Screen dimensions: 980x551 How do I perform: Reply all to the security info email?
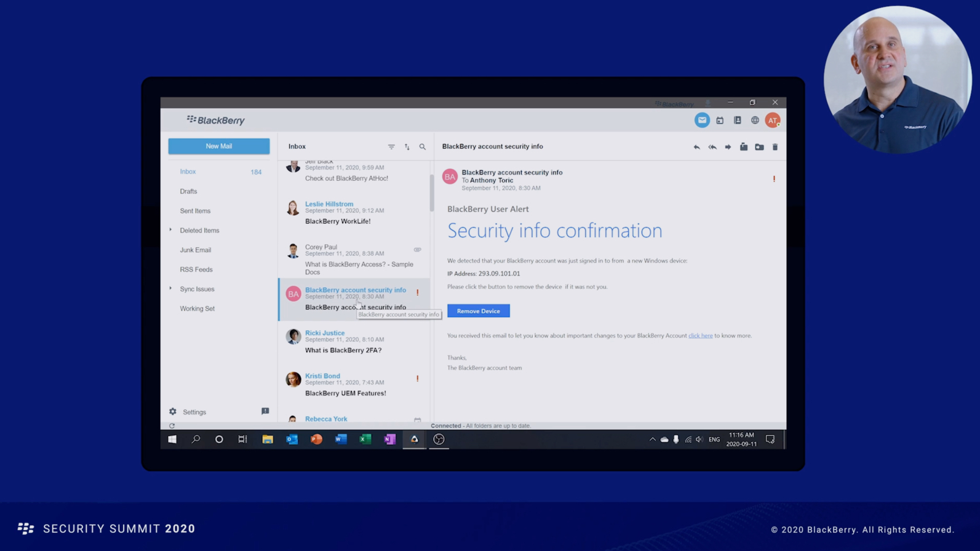click(712, 147)
